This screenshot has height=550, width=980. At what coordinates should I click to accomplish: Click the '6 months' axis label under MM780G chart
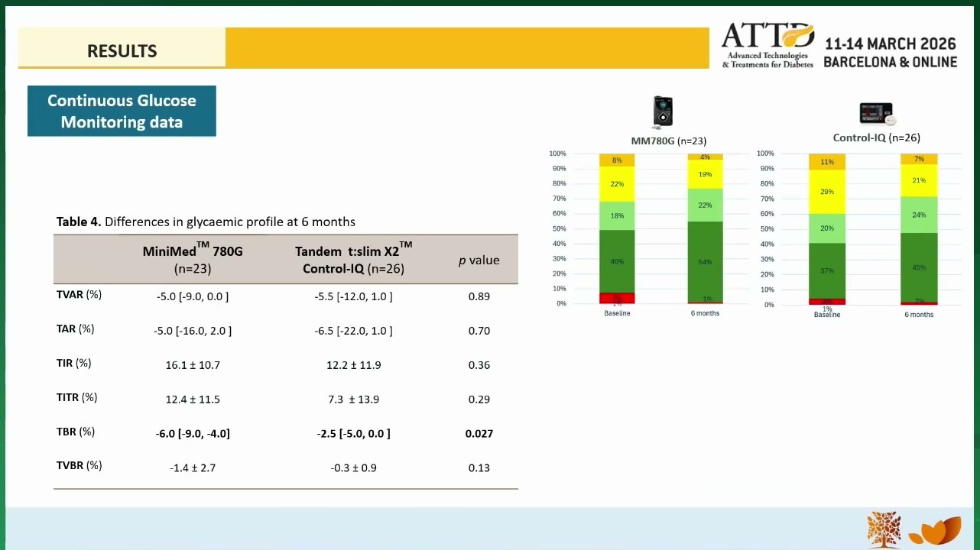point(705,313)
